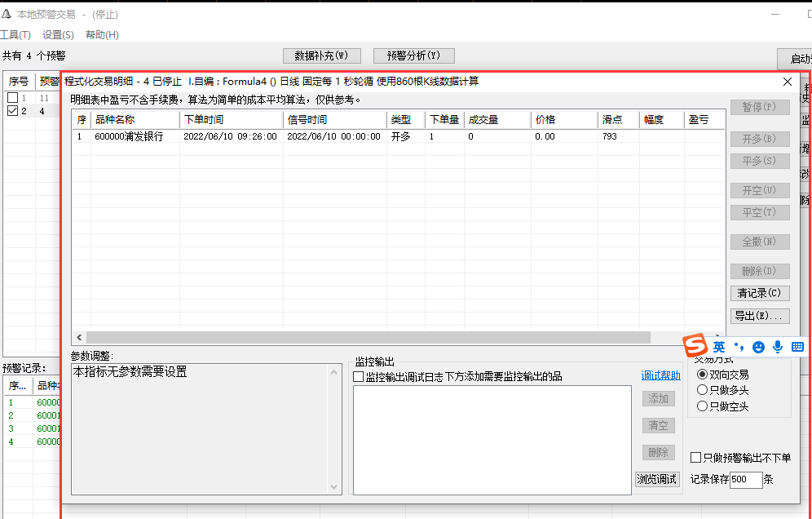
Task: Open the 调试帮助 link
Action: click(x=660, y=376)
